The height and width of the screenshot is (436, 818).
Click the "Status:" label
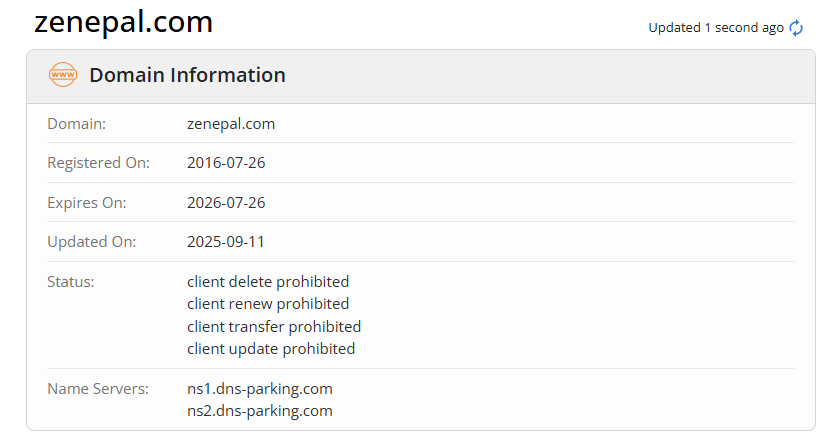pyautogui.click(x=71, y=282)
